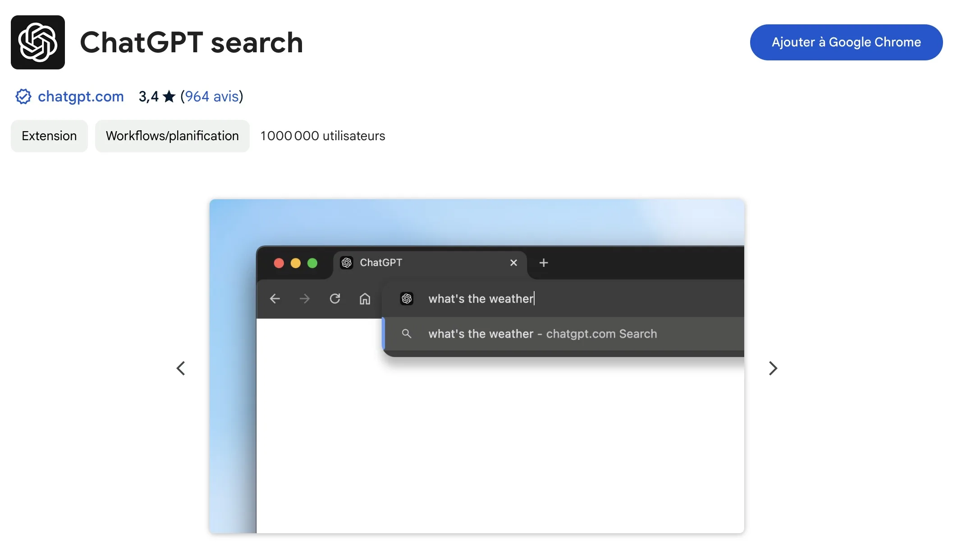The image size is (980, 549).
Task: Select the Workflows/planification category chip
Action: [172, 136]
